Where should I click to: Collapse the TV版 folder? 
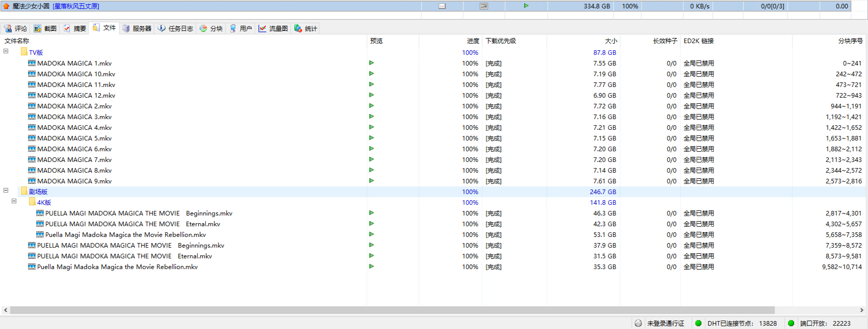click(x=6, y=51)
